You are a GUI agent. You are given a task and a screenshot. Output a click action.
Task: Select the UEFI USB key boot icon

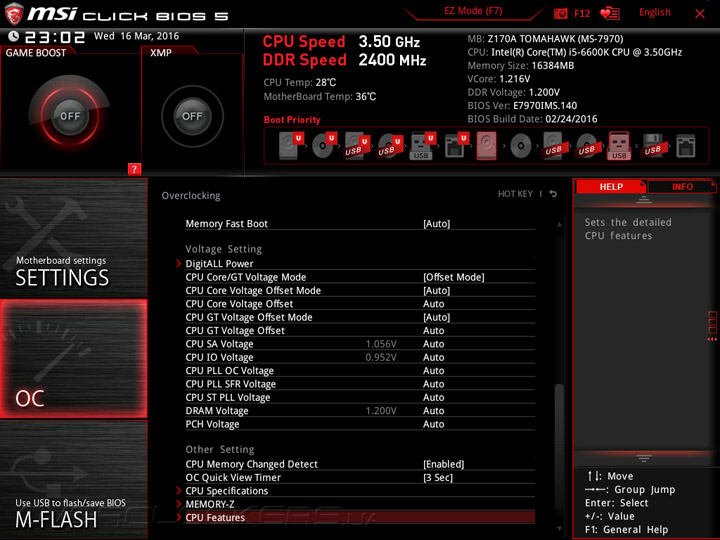pos(422,146)
